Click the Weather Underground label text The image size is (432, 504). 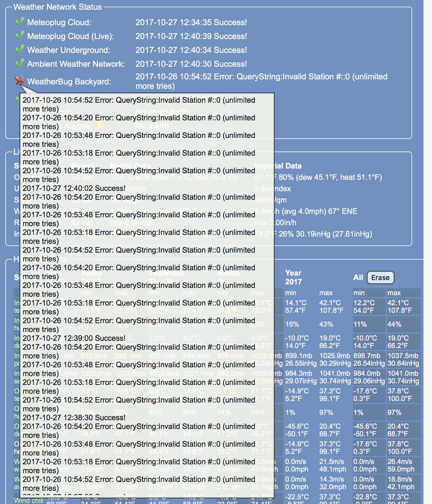click(x=69, y=50)
